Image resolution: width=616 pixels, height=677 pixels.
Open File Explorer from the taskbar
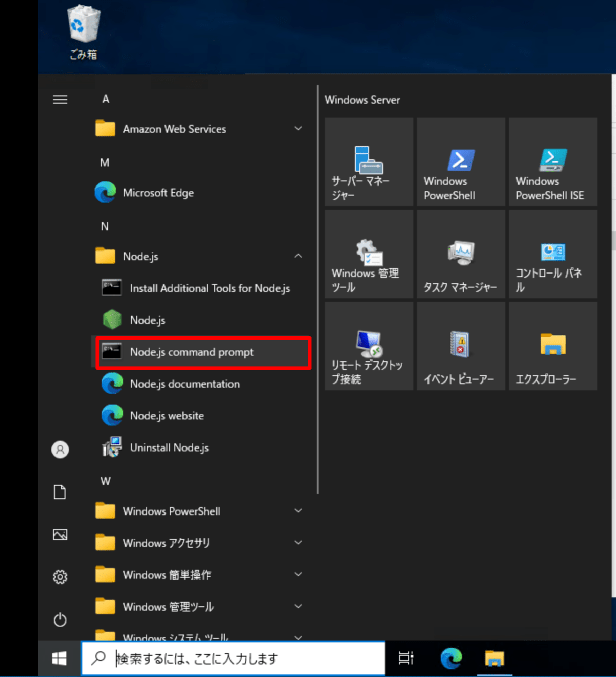click(x=494, y=658)
